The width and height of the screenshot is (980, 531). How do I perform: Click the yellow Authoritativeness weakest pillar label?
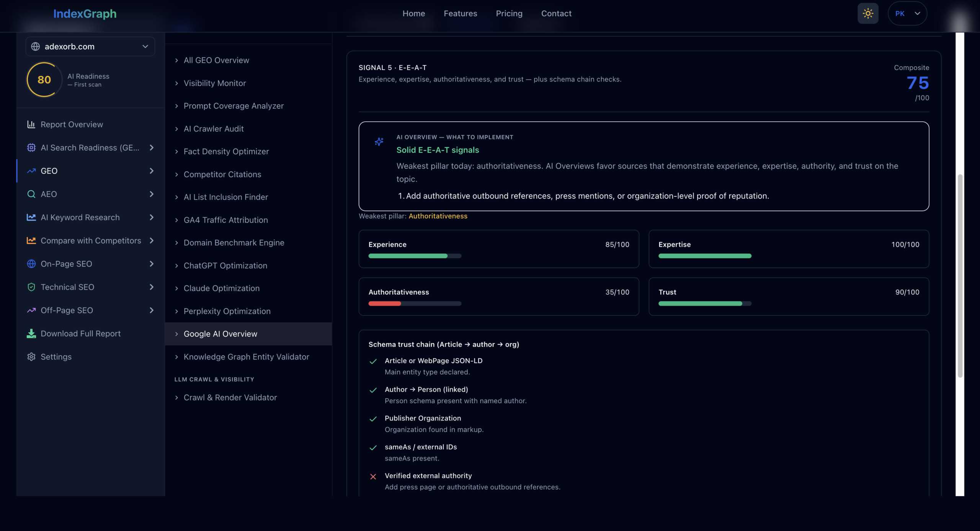(438, 216)
